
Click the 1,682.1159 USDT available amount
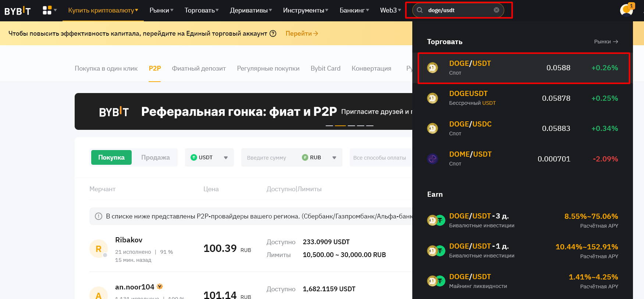[329, 289]
